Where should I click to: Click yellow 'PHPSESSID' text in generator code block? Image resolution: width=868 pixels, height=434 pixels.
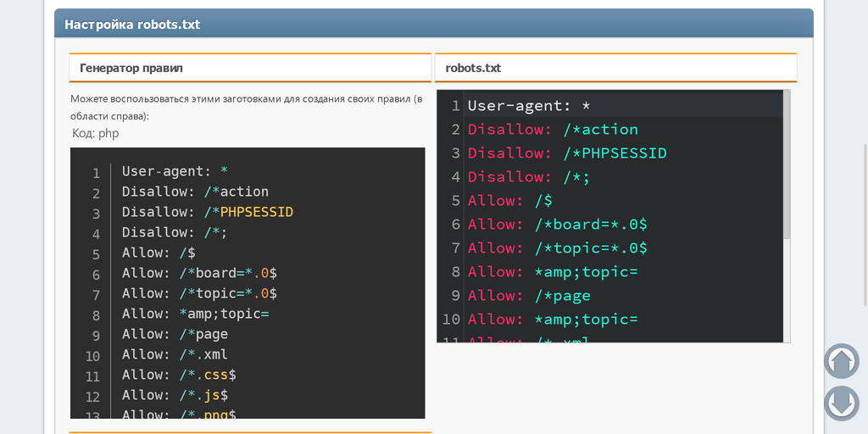(256, 212)
